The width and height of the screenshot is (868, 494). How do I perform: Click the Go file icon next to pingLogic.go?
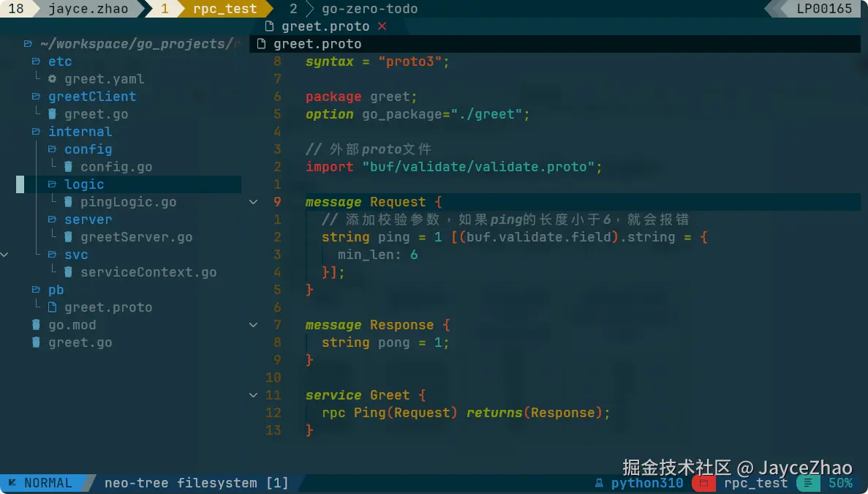tap(68, 202)
